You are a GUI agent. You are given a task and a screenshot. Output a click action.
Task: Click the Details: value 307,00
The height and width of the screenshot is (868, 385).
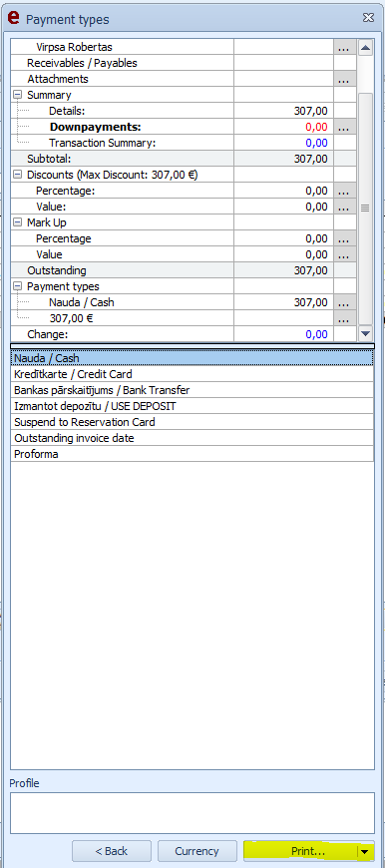pyautogui.click(x=310, y=111)
